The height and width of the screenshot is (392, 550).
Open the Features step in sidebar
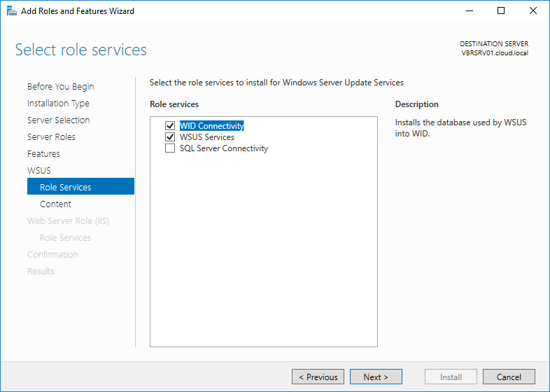(x=43, y=154)
